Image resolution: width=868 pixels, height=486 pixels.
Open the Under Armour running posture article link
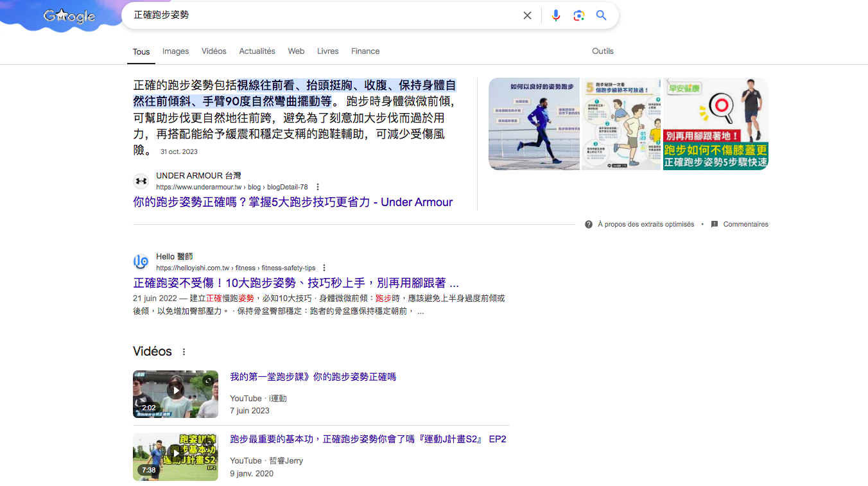click(x=293, y=202)
